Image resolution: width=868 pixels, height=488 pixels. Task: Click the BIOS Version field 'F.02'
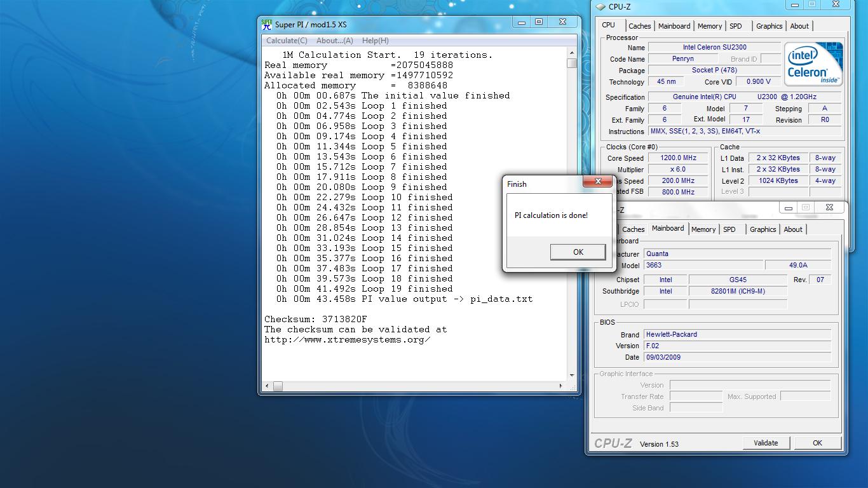(x=737, y=346)
